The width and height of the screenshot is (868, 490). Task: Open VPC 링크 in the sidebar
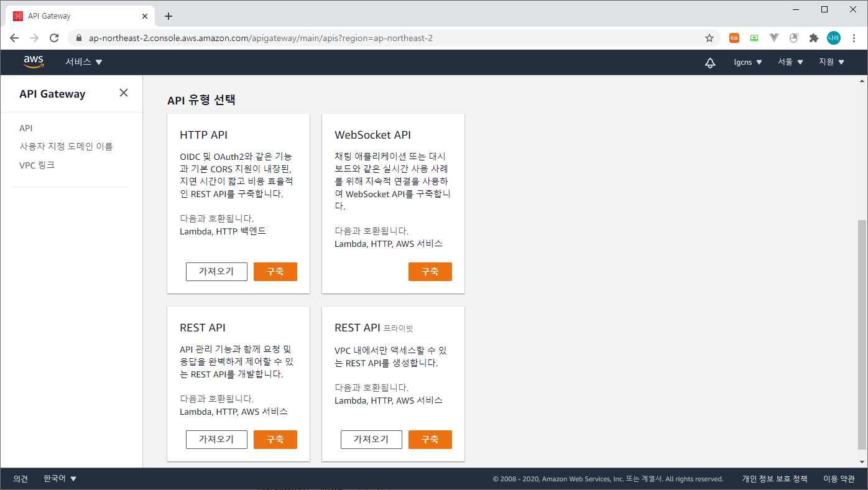point(37,165)
